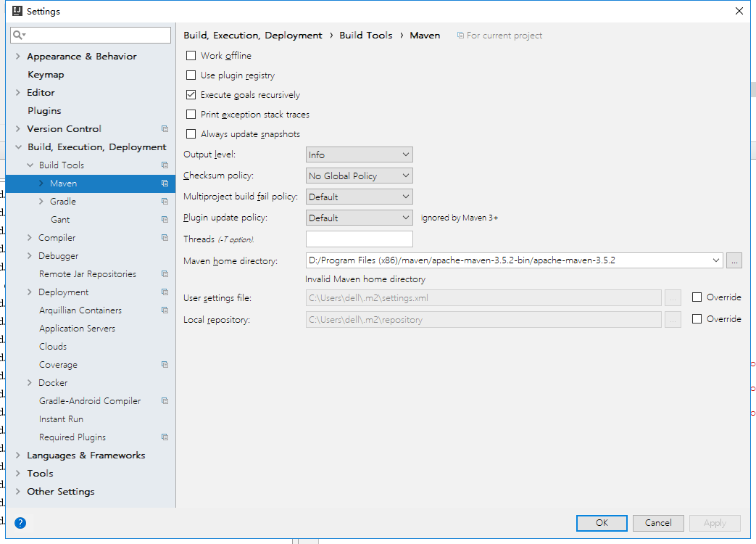Check Always update snapshots
The height and width of the screenshot is (544, 756).
[x=191, y=133]
